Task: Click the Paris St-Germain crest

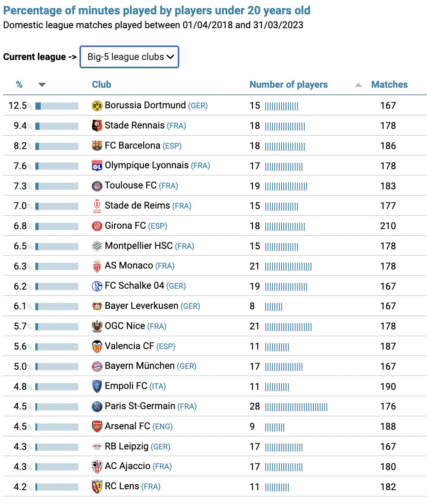Action: (97, 407)
